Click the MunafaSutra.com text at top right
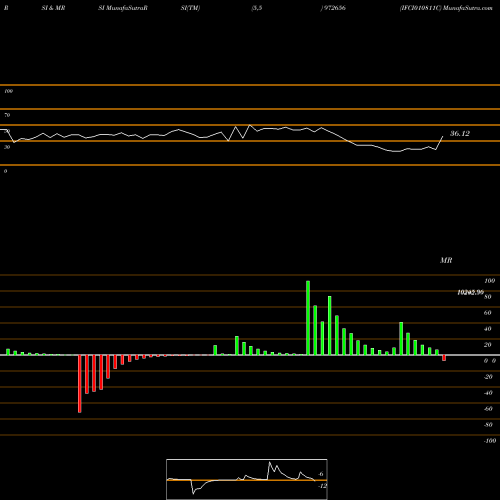 click(x=468, y=8)
